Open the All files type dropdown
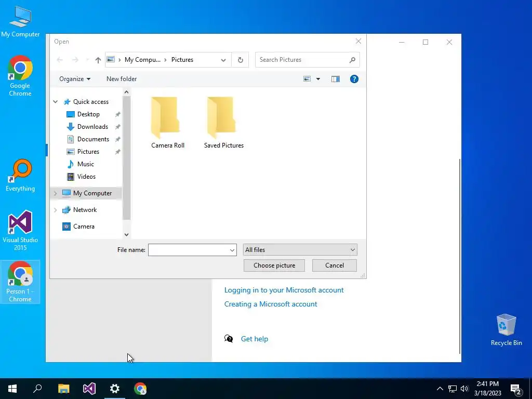The image size is (532, 399). [x=300, y=250]
